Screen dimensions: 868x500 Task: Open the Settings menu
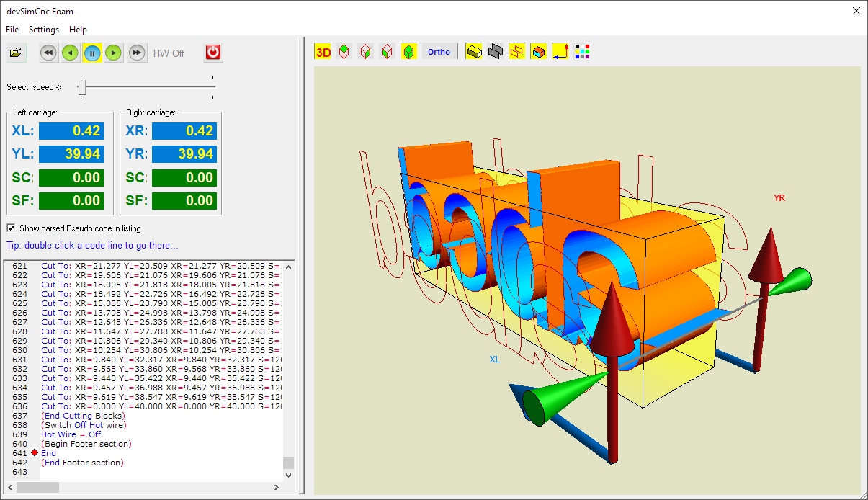[x=44, y=30]
